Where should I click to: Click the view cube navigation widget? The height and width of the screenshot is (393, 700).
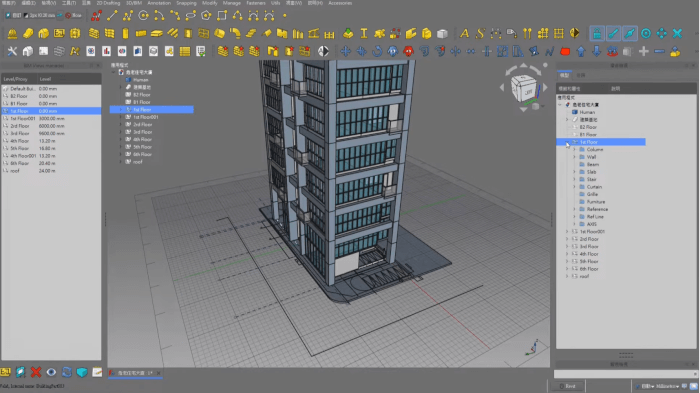(524, 88)
